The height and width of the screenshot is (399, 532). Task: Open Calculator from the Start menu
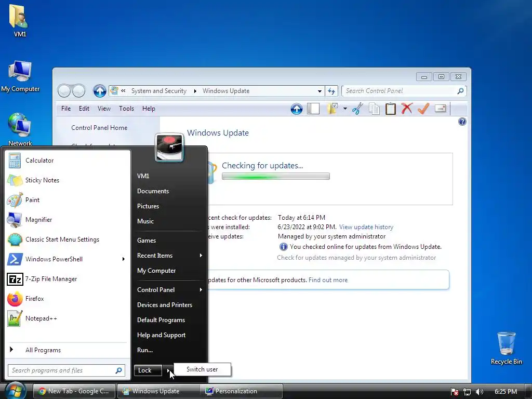(x=67, y=161)
